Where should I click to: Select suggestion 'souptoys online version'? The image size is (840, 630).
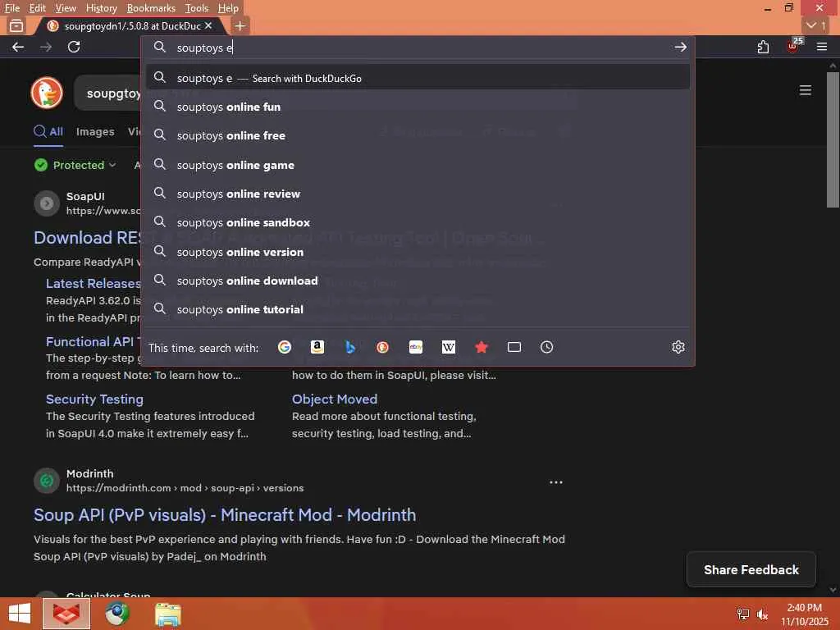[418, 252]
